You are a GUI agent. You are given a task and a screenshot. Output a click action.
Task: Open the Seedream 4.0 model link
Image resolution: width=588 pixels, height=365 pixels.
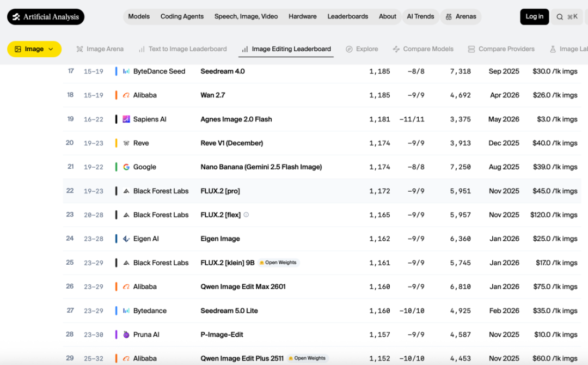click(222, 71)
